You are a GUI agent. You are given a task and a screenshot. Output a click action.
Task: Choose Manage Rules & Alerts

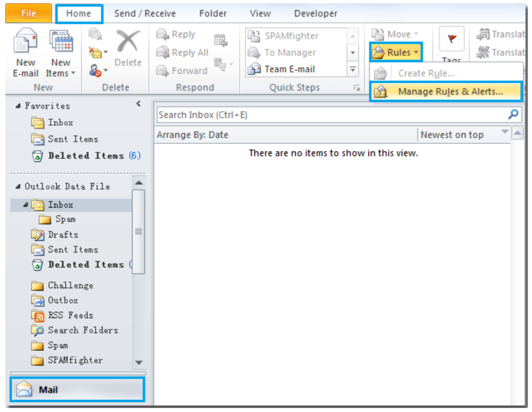click(446, 92)
